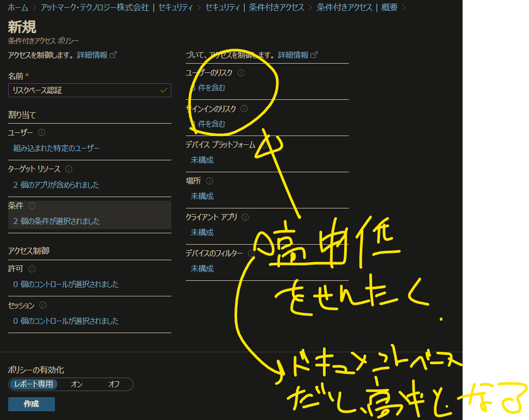The image size is (529, 420).
Task: Click the info icon next to 場所
Action: click(x=210, y=181)
